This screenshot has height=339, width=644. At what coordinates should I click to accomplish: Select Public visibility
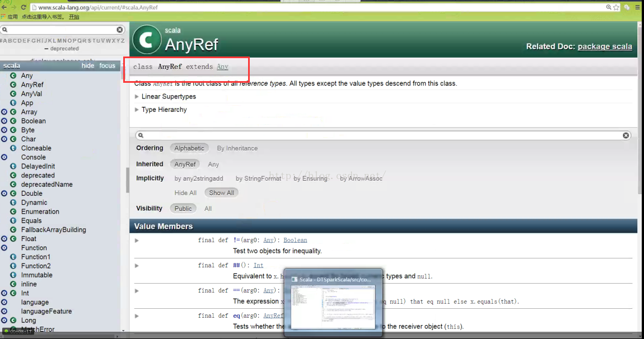pyautogui.click(x=183, y=209)
